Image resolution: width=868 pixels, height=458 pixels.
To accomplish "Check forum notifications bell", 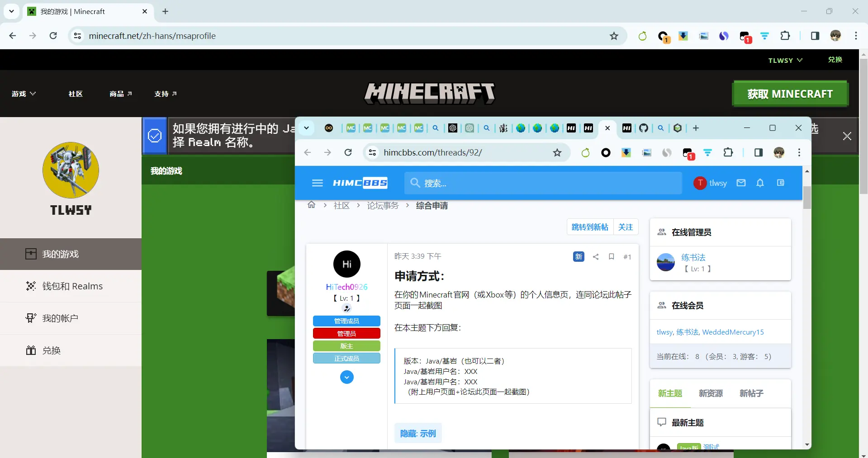I will [760, 183].
